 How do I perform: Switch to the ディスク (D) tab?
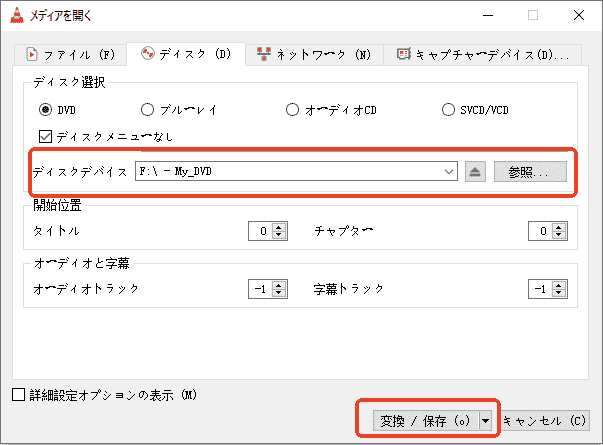pyautogui.click(x=186, y=54)
